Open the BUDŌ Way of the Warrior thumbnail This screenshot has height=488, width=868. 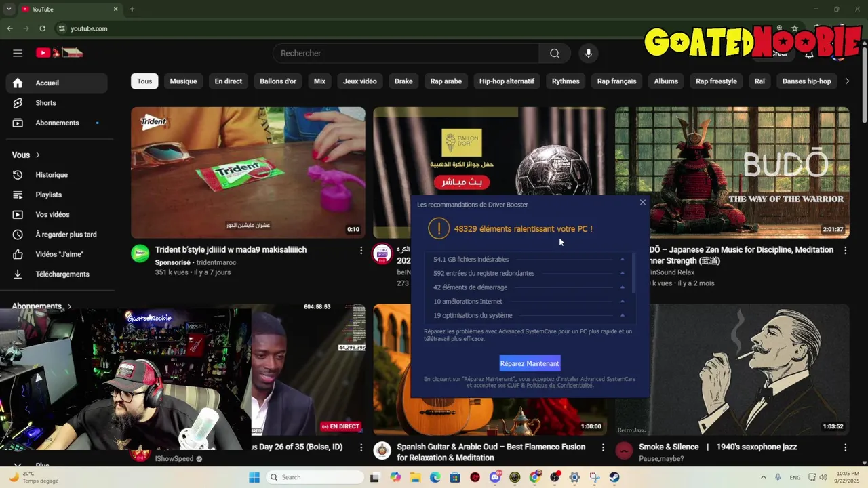click(x=732, y=172)
